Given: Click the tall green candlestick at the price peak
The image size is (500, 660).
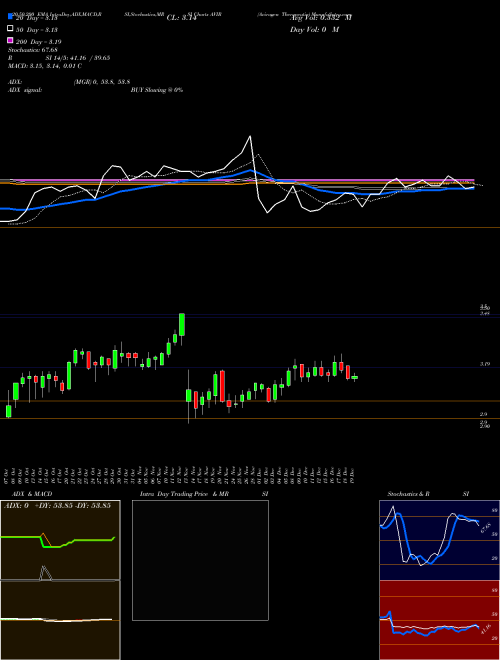Looking at the screenshot, I should click(x=182, y=325).
